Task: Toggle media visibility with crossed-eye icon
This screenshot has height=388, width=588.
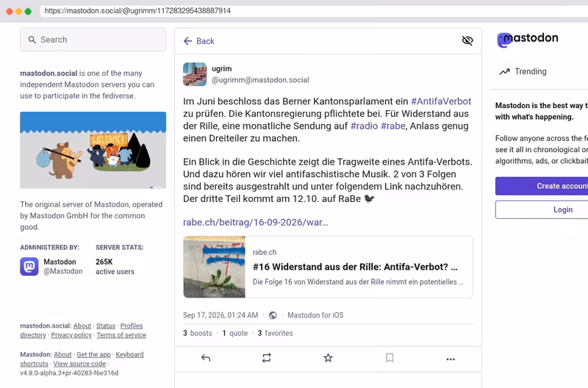Action: coord(467,40)
